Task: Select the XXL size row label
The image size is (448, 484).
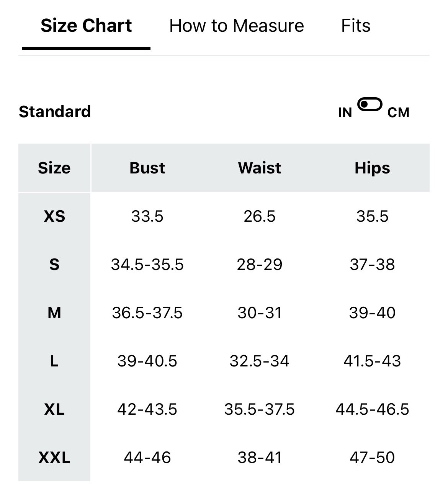Action: click(x=54, y=458)
